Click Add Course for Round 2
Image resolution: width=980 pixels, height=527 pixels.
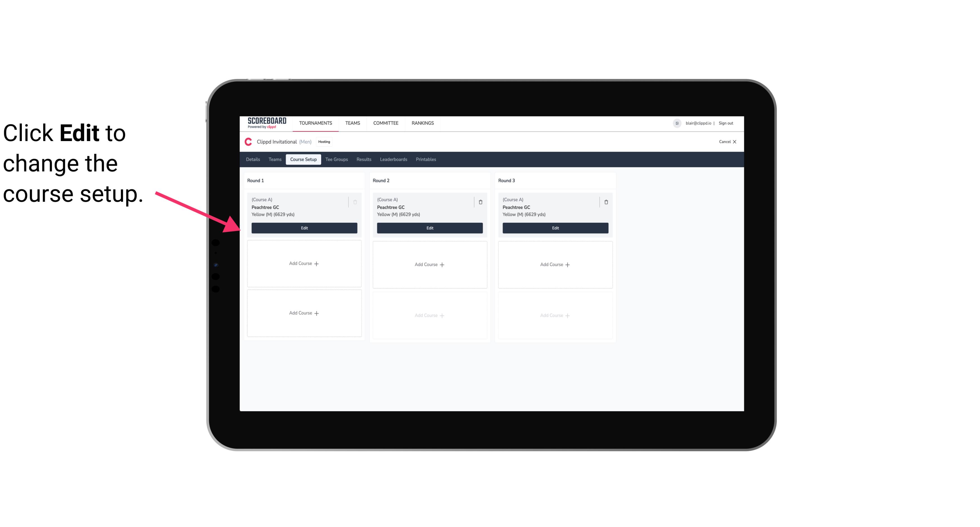click(429, 264)
